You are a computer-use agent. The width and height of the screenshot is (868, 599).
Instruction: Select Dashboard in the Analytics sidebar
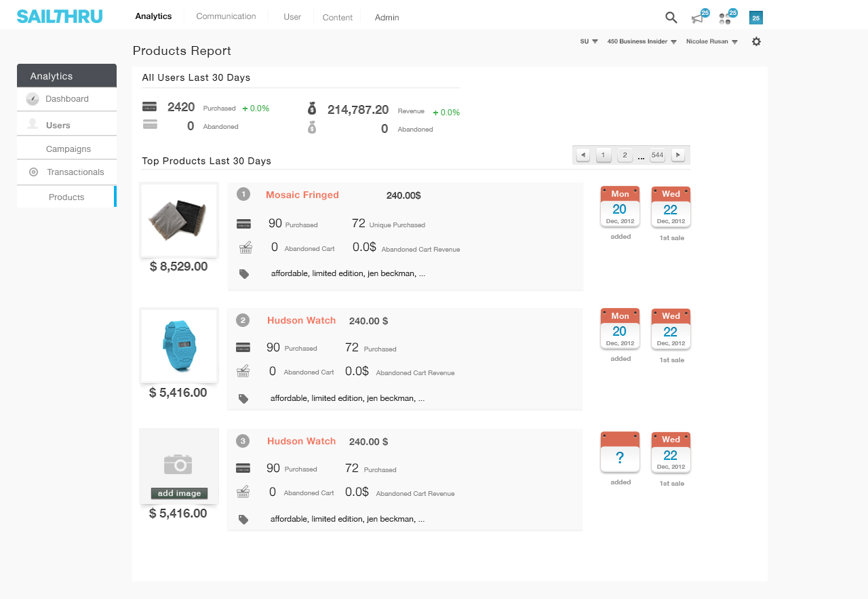66,99
